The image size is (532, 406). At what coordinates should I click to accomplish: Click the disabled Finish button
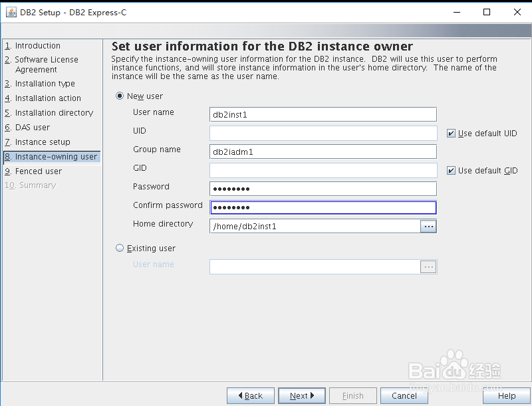click(353, 396)
